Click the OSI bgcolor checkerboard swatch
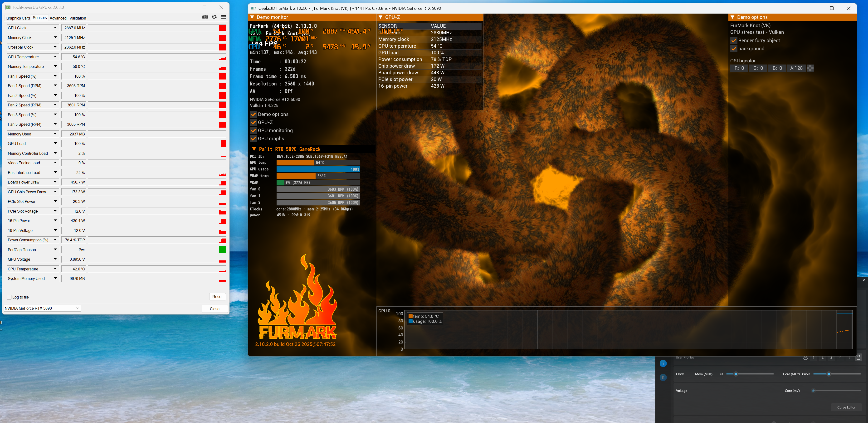This screenshot has height=423, width=868. click(x=810, y=68)
